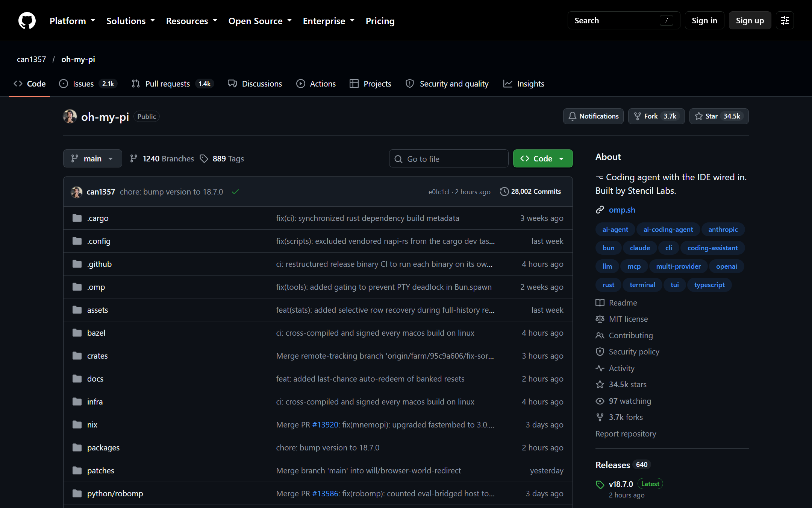The image size is (812, 508).
Task: Open the GitHub home logo
Action: pos(27,20)
